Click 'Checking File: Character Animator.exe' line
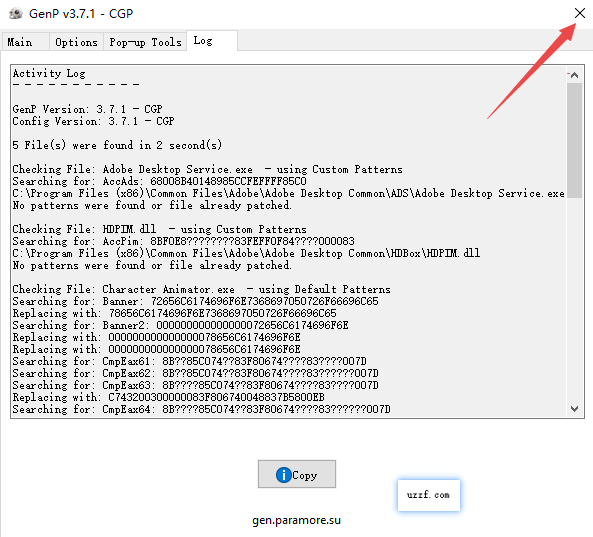The image size is (593, 537). [201, 289]
